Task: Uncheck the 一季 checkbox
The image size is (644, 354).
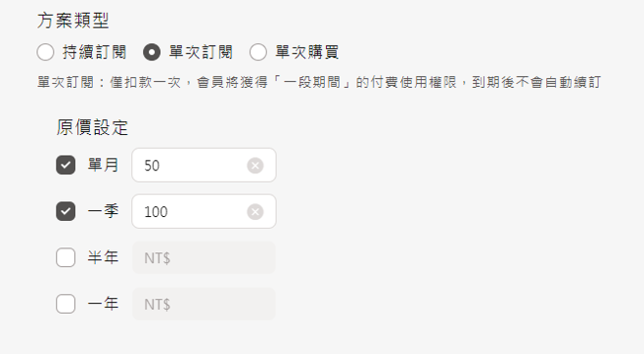Action: click(66, 211)
